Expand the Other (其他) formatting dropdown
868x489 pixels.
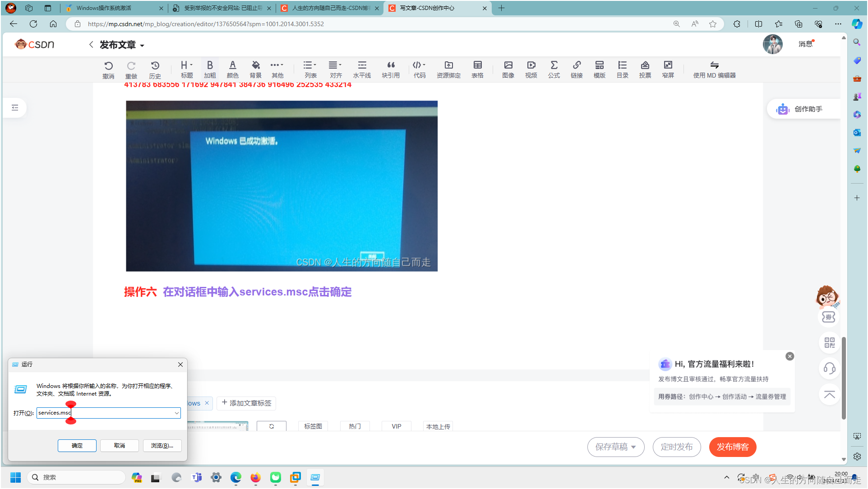277,69
